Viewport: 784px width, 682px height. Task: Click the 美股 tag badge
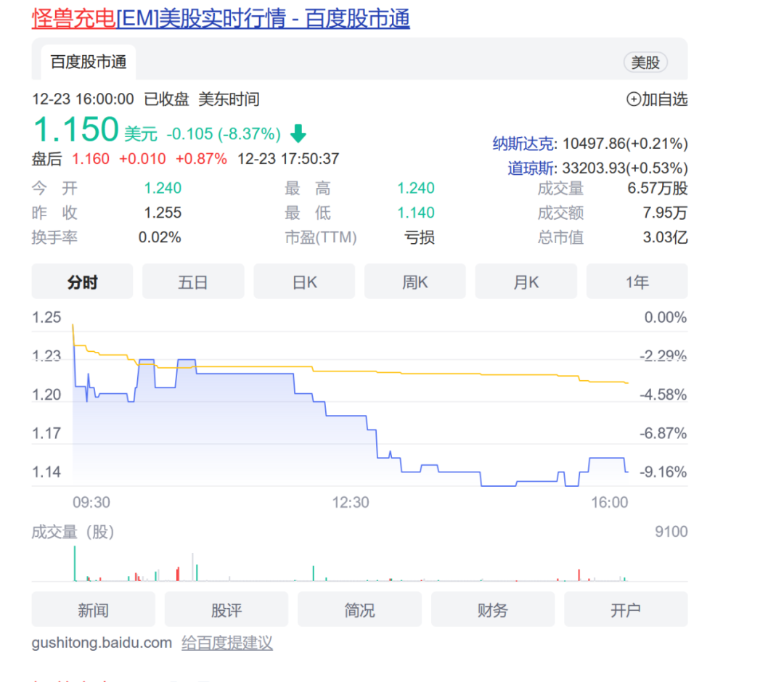click(x=645, y=62)
